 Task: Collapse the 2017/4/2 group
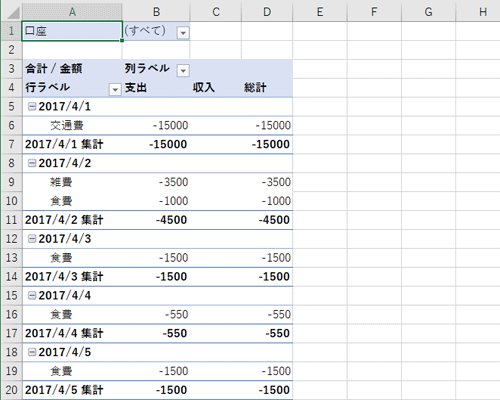point(32,163)
